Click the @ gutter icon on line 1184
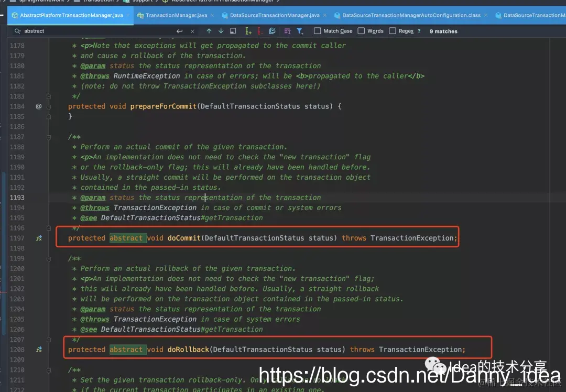This screenshot has width=566, height=392. click(39, 106)
